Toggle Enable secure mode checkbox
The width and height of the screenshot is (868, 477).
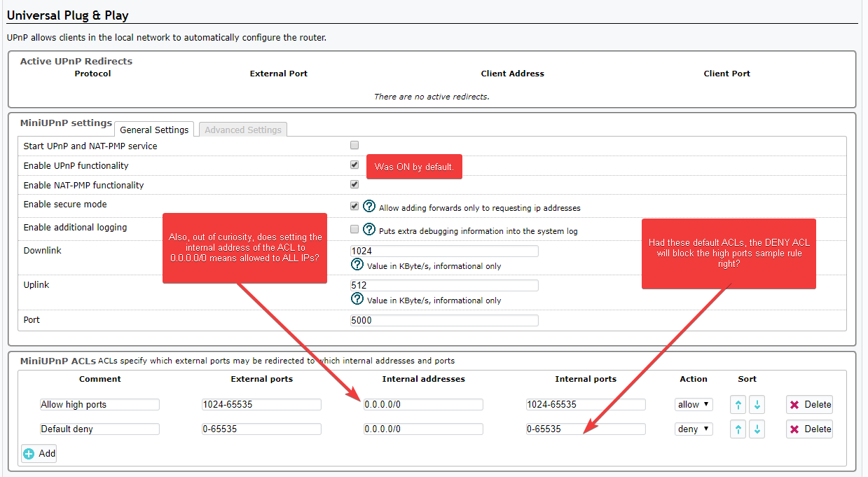(x=354, y=206)
